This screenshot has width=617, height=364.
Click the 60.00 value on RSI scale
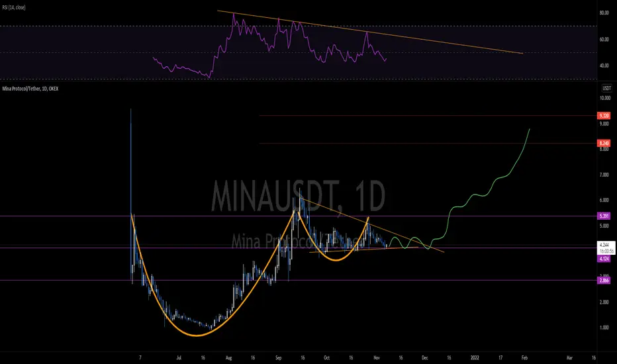pos(604,39)
